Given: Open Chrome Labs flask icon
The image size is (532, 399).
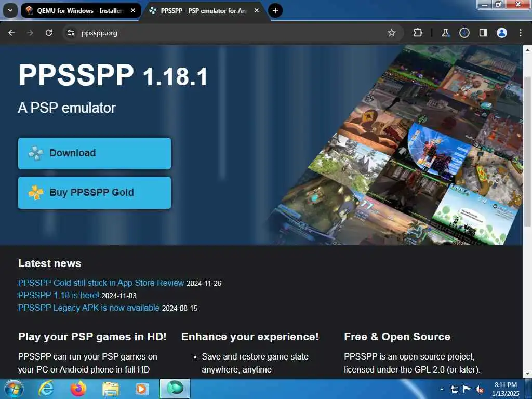Looking at the screenshot, I should point(445,33).
